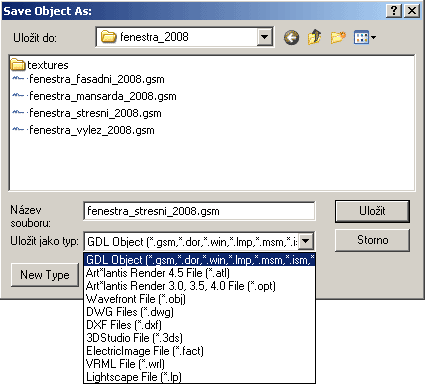Select fenestra_stresni_2008.gsm file in list
Image resolution: width=425 pixels, height=384 pixels.
tap(87, 113)
